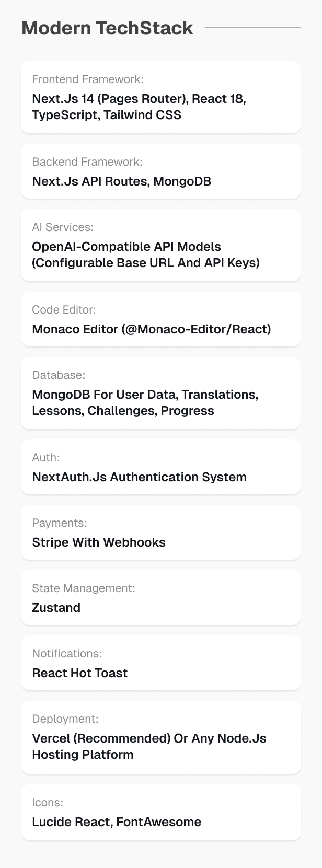This screenshot has width=322, height=868.
Task: Click the 'Code Editor:' label
Action: 64,310
